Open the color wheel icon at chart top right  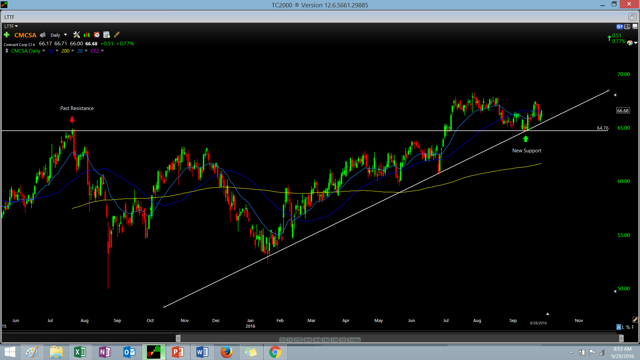pos(630,42)
